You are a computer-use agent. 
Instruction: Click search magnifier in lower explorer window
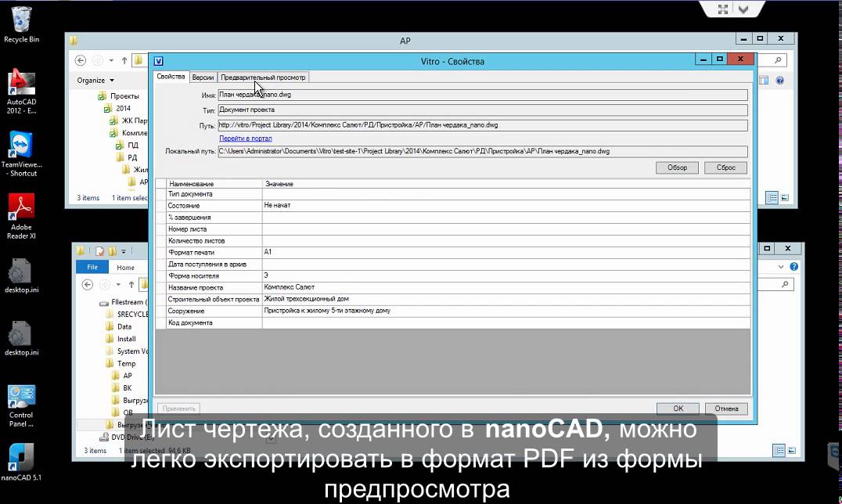[x=785, y=284]
